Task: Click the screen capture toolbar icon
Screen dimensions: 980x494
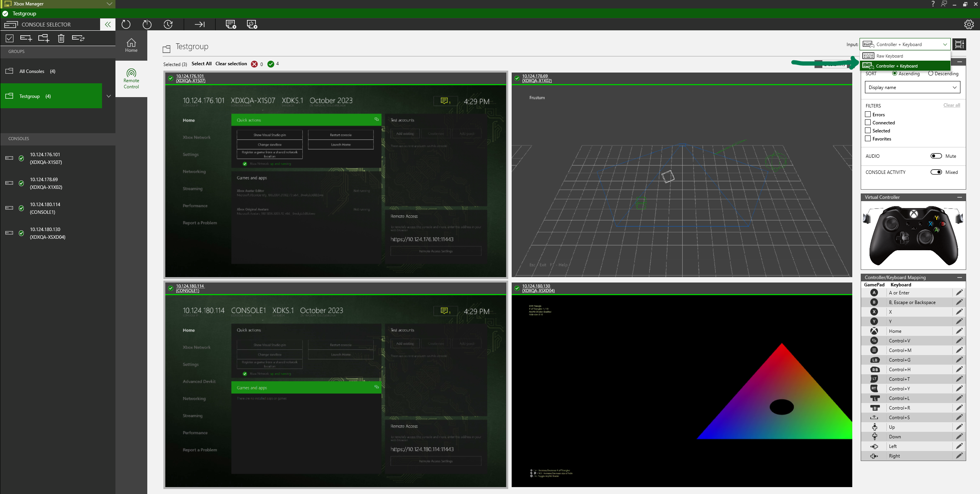Action: 231,25
